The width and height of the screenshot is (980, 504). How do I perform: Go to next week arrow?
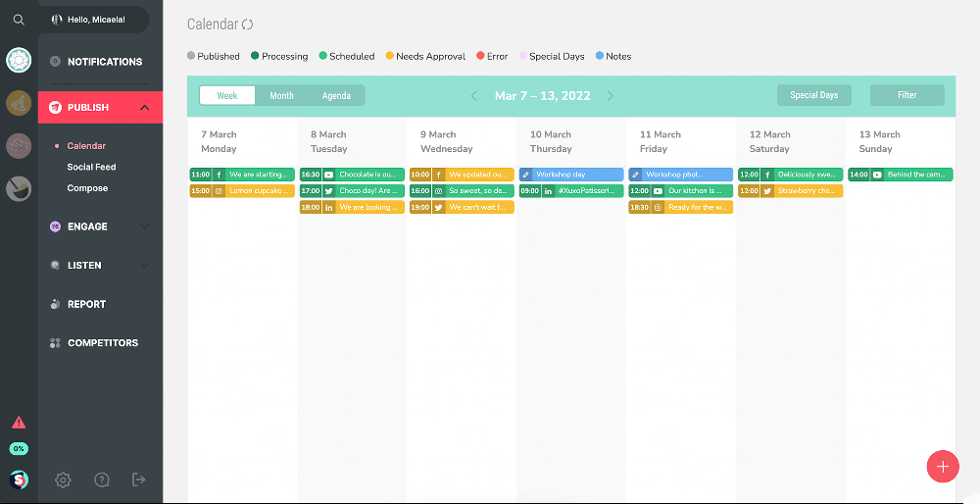pos(610,96)
